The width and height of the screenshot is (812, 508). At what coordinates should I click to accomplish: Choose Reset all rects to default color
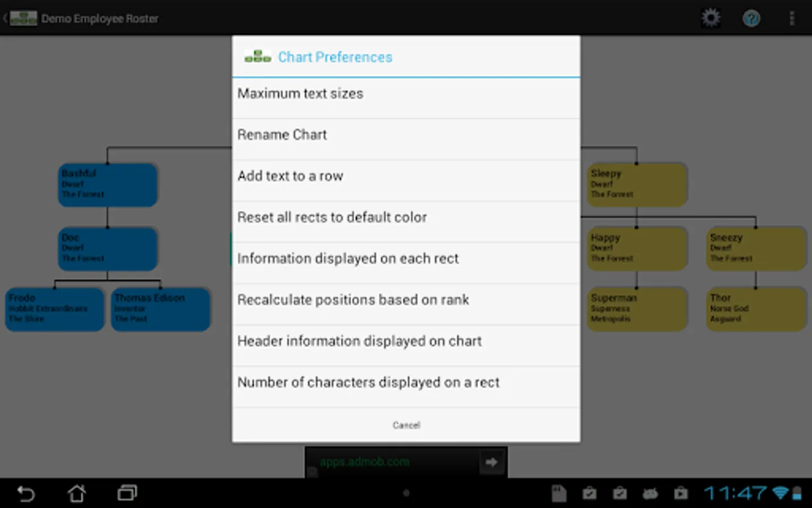coord(406,222)
